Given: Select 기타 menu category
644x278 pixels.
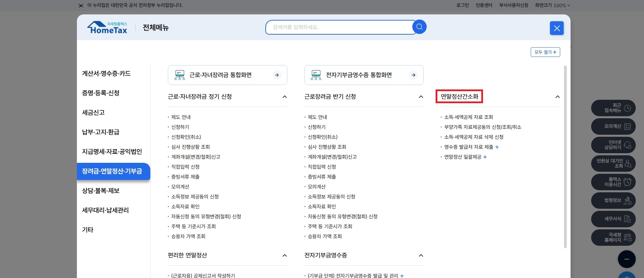Looking at the screenshot, I should [88, 230].
